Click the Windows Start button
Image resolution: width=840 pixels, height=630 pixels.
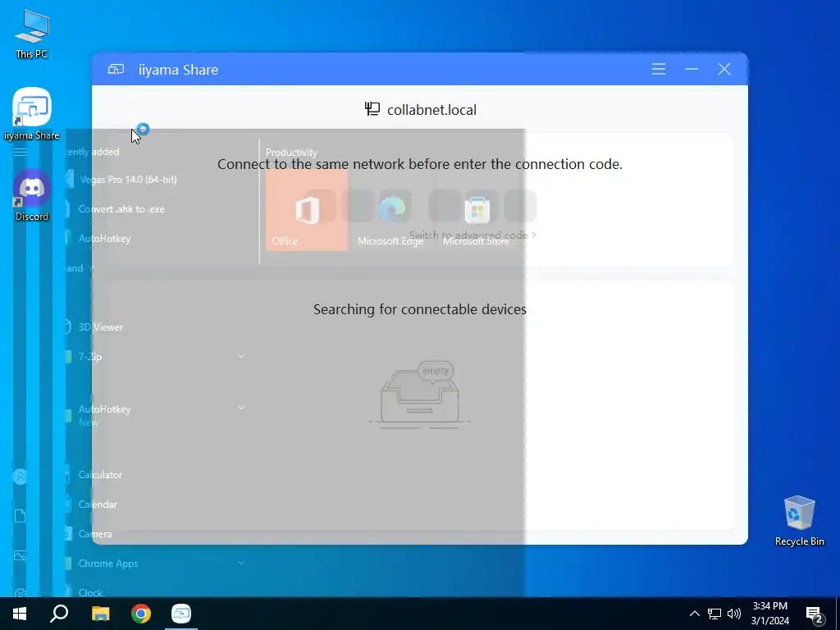[20, 614]
